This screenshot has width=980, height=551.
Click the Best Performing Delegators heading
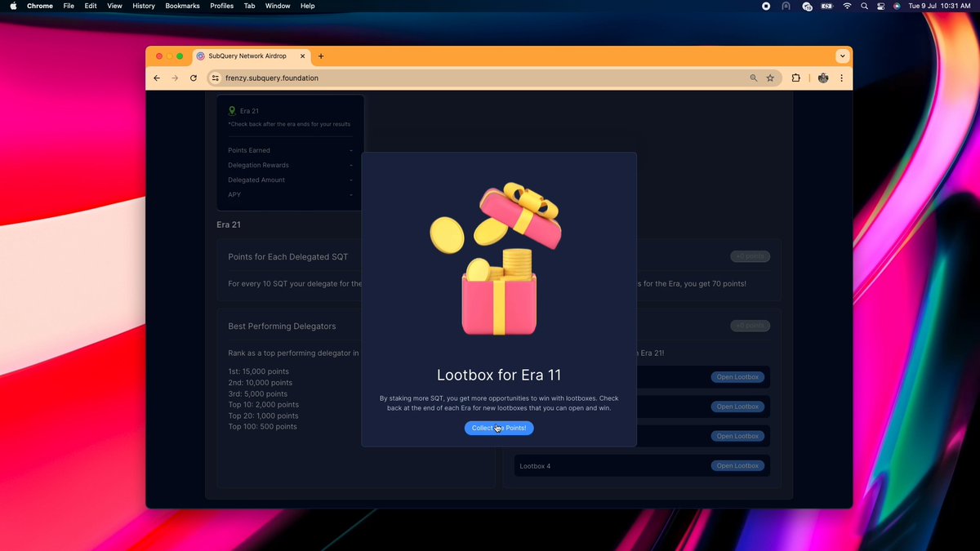pos(282,327)
